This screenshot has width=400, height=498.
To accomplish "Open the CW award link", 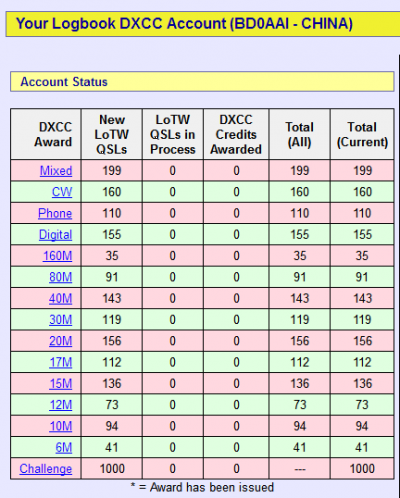I will click(62, 192).
